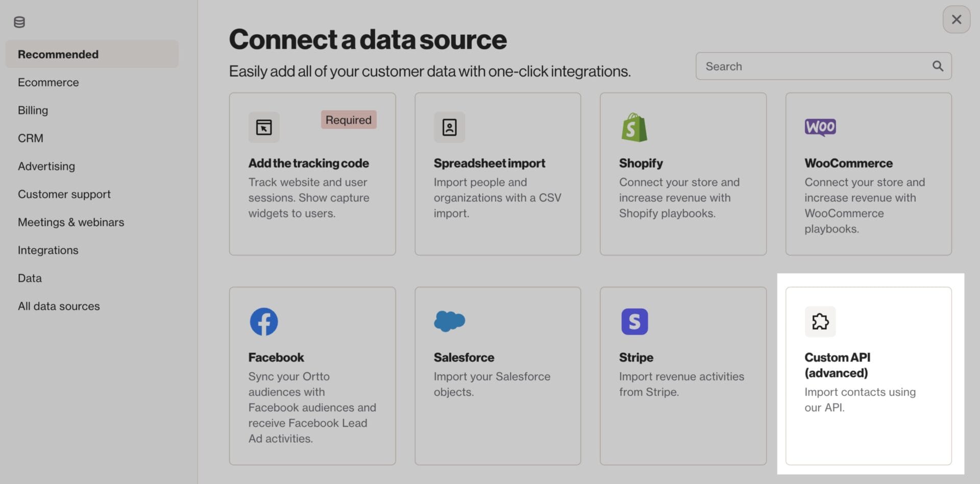Click the Custom API puzzle piece icon
The height and width of the screenshot is (484, 980).
pyautogui.click(x=820, y=322)
